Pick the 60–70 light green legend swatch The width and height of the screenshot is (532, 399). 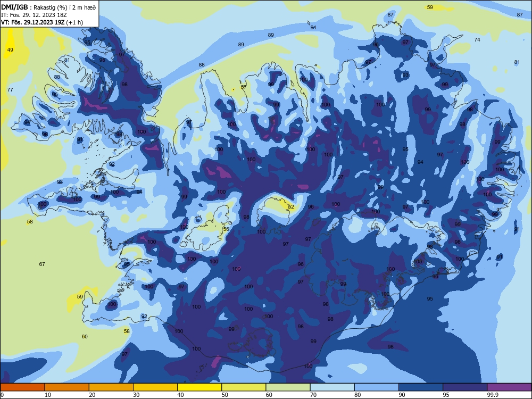pyautogui.click(x=288, y=387)
